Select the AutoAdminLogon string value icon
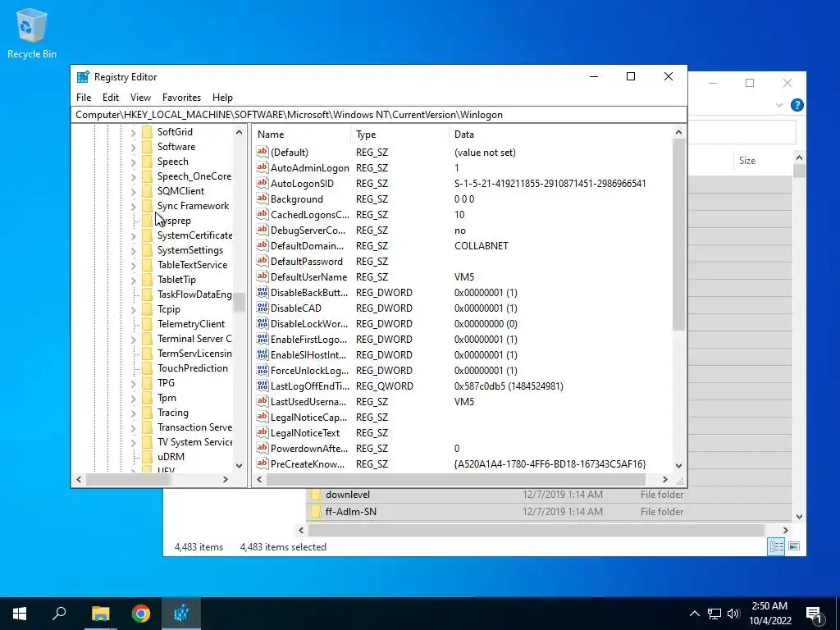Screen dimensions: 840x630 (x=262, y=167)
